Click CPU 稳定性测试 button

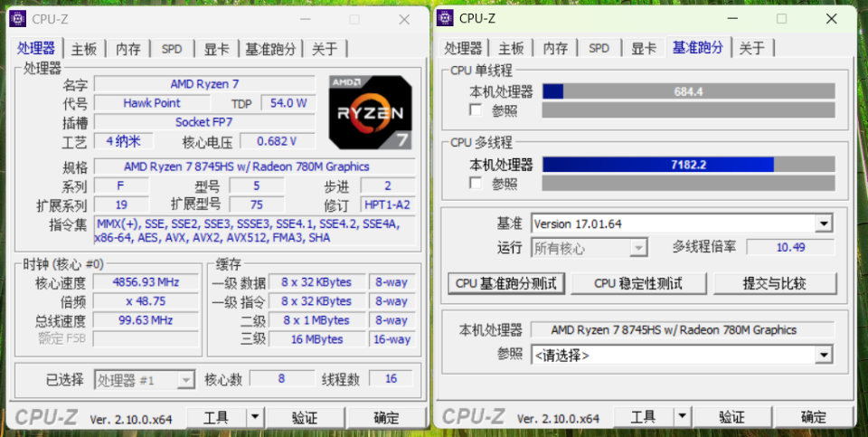pos(638,283)
